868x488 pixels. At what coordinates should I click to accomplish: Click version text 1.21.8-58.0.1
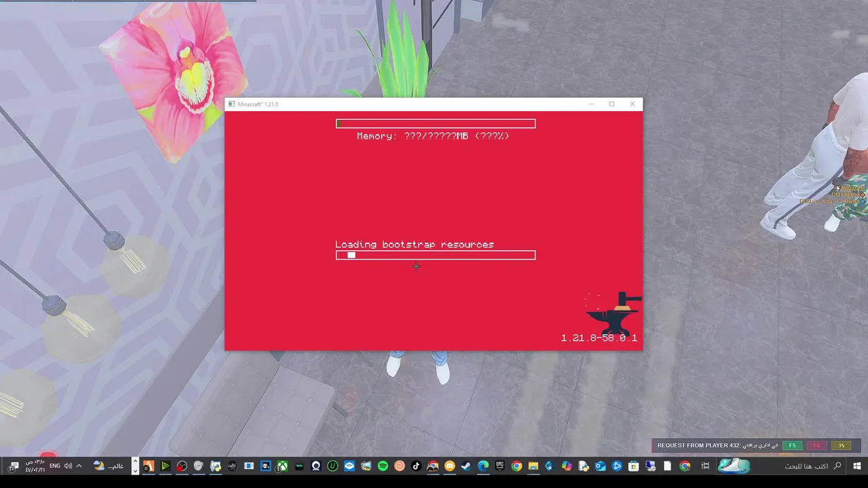pos(599,338)
